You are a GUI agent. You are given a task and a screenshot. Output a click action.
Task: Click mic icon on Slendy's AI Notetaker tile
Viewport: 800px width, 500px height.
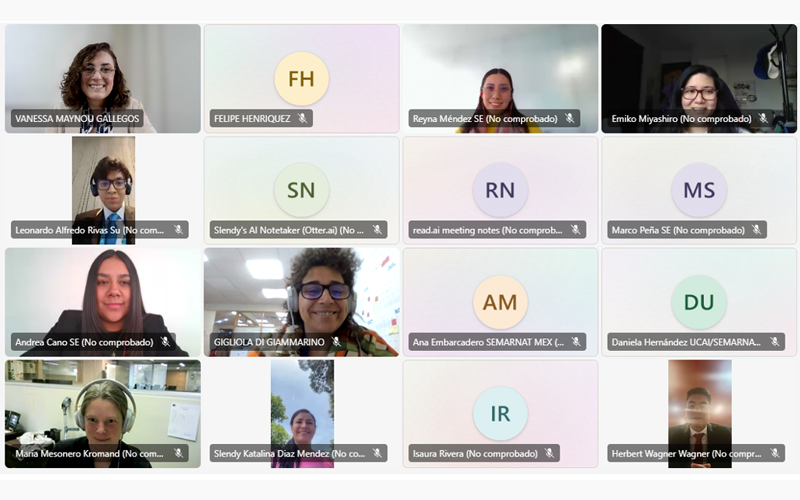tap(377, 230)
